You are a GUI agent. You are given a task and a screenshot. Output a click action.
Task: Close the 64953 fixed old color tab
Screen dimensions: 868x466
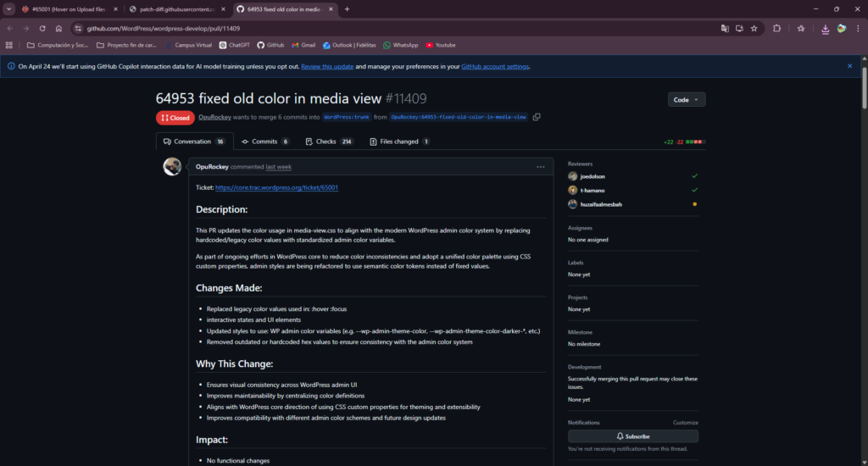coord(331,8)
